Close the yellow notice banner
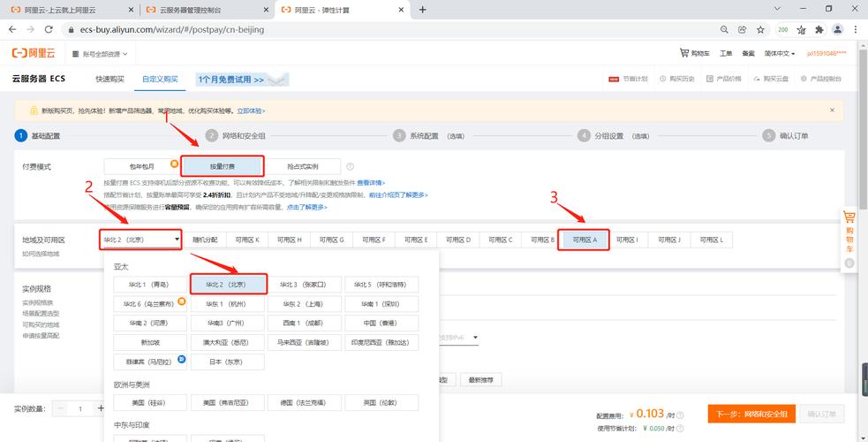 (832, 110)
